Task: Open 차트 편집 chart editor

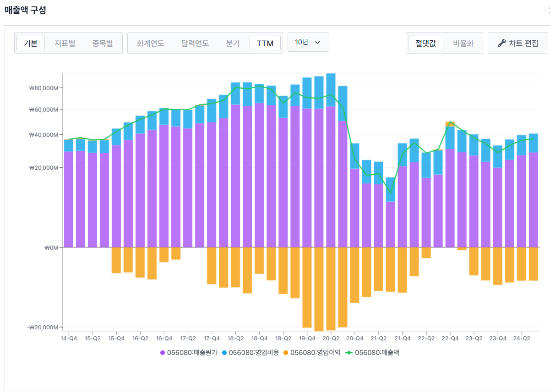Action: coord(518,43)
